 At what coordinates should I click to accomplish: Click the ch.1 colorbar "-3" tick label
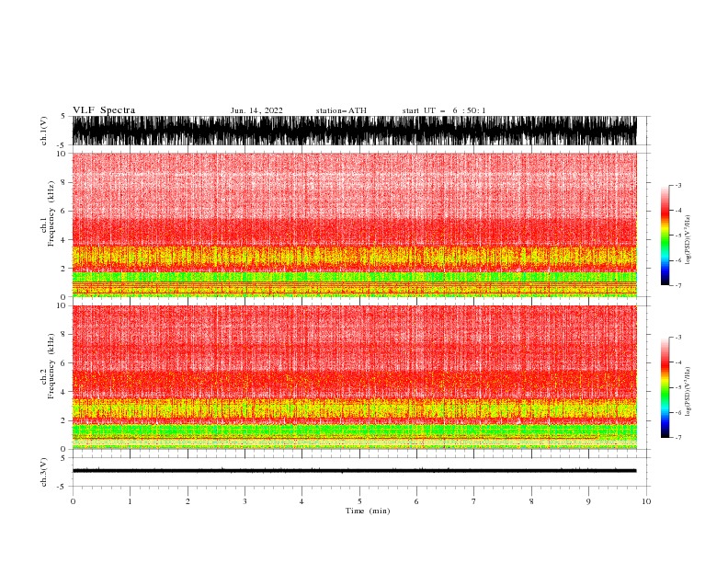pos(677,186)
